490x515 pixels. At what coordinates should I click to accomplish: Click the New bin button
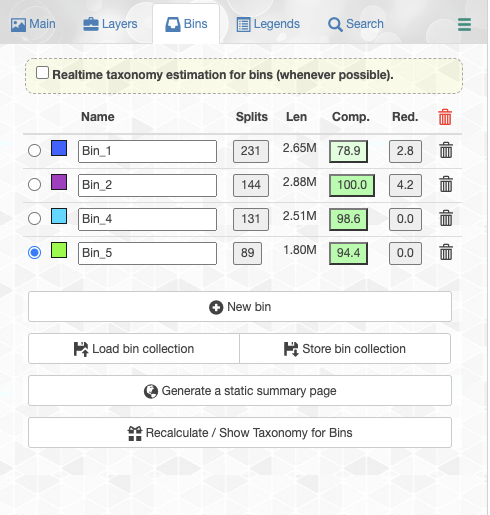pyautogui.click(x=240, y=307)
